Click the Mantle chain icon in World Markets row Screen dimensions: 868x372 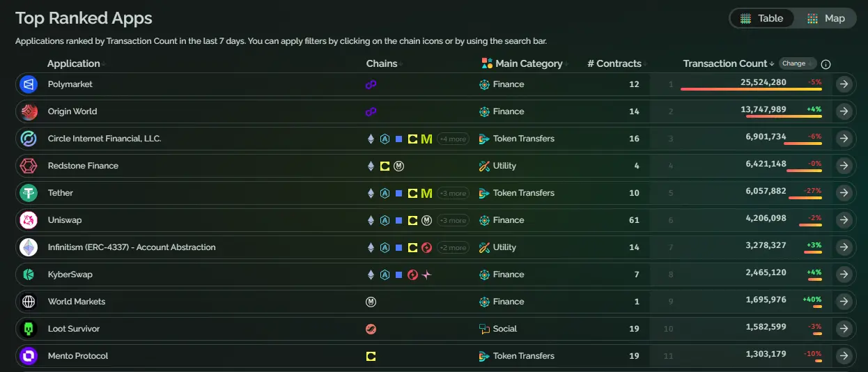(371, 302)
